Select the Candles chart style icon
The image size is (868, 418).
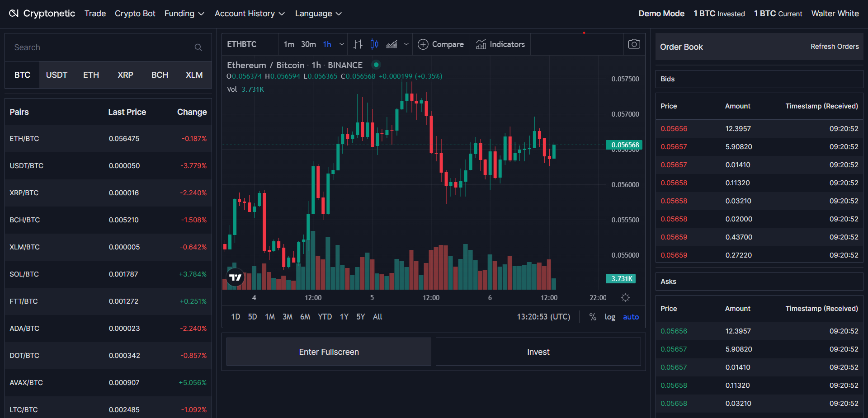(x=374, y=44)
